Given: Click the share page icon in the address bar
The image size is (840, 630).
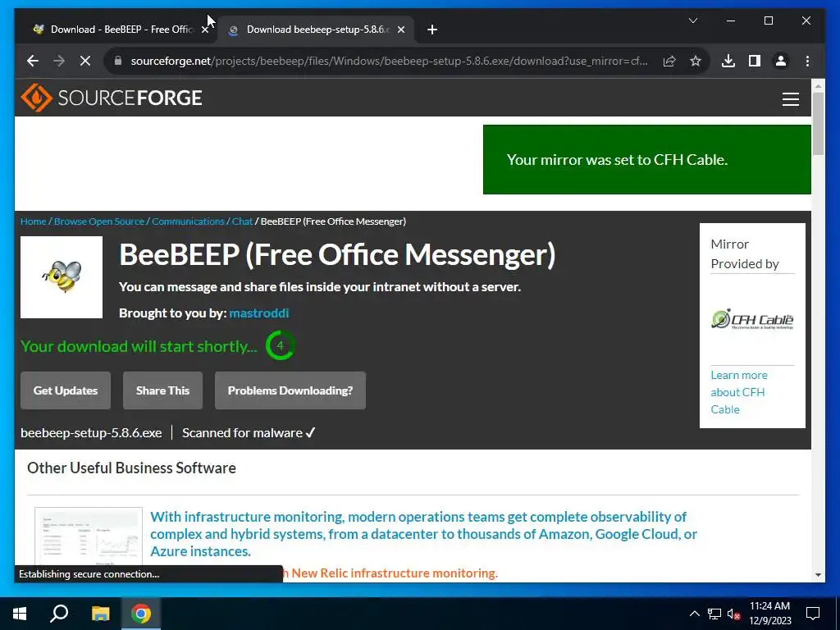Looking at the screenshot, I should [x=669, y=61].
